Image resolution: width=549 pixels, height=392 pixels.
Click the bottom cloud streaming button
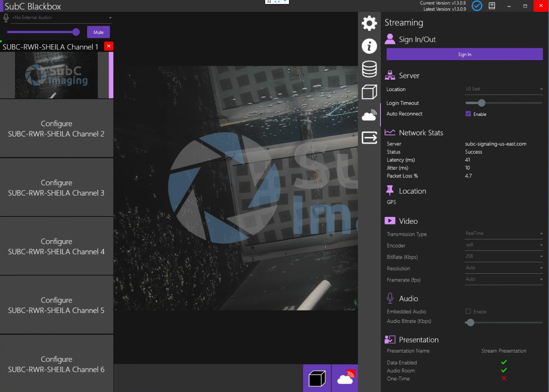pyautogui.click(x=345, y=378)
